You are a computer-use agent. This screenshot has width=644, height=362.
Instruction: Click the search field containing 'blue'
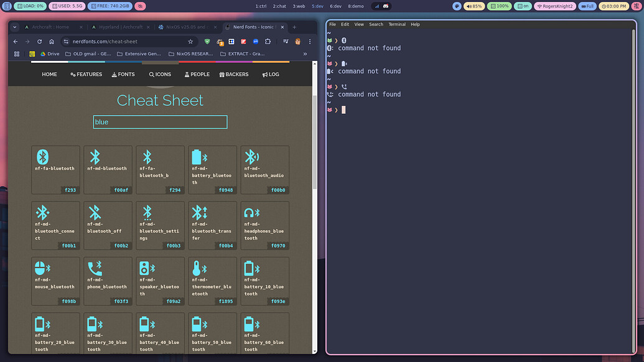click(159, 122)
